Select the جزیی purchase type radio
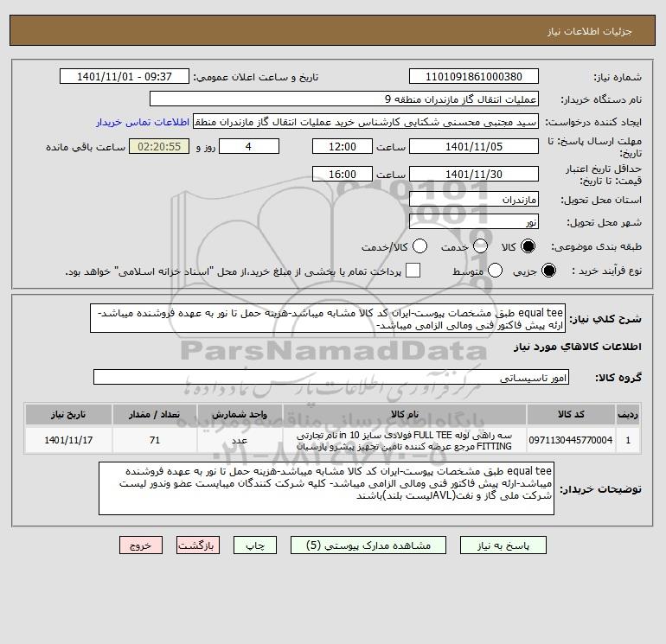This screenshot has height=644, width=666. [x=548, y=271]
